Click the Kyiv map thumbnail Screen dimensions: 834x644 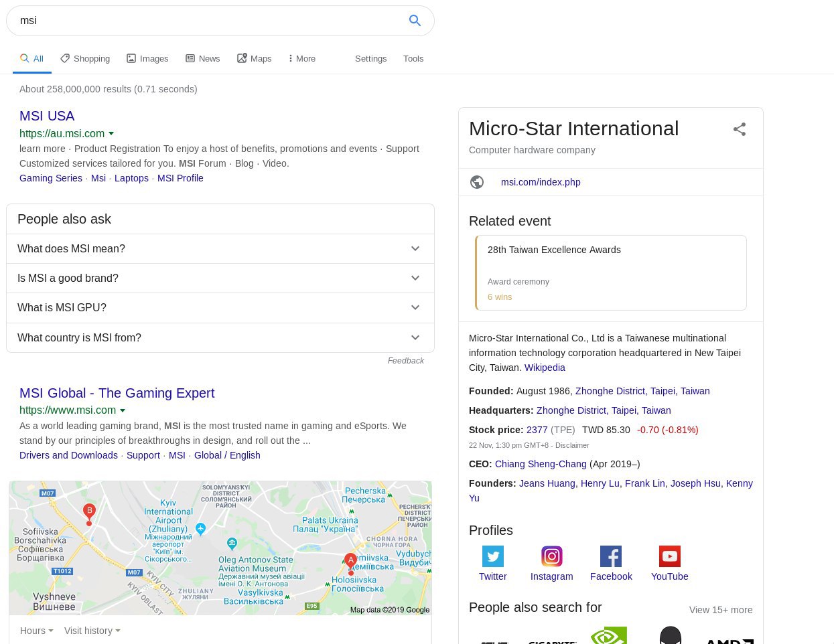tap(220, 548)
